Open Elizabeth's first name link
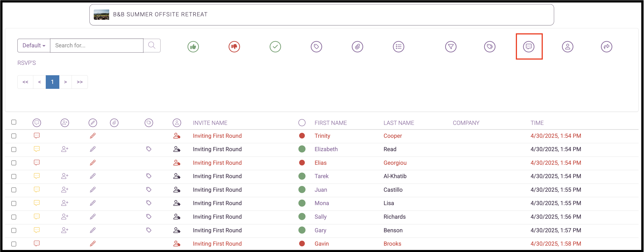 (326, 149)
